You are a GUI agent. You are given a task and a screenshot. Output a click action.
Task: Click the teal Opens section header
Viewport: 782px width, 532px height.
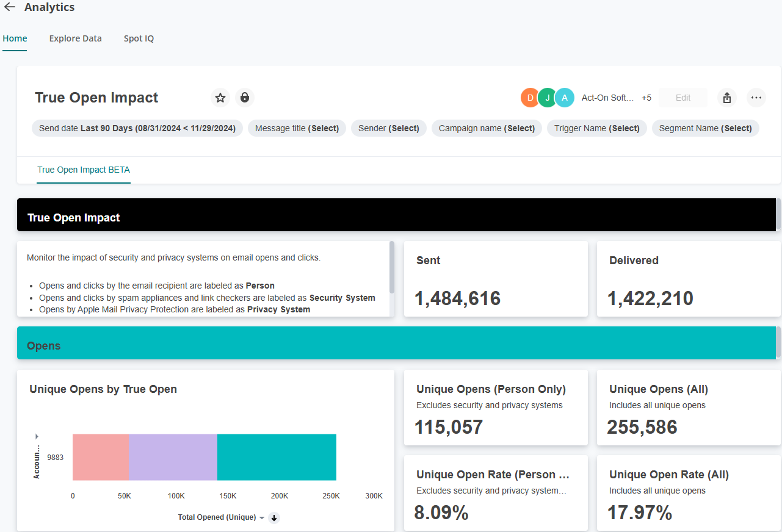(396, 343)
